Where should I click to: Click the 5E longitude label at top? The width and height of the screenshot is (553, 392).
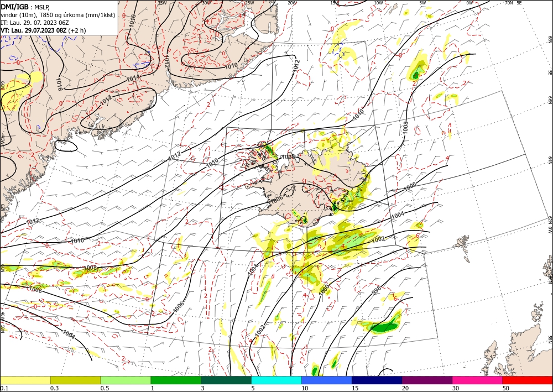[519, 2]
